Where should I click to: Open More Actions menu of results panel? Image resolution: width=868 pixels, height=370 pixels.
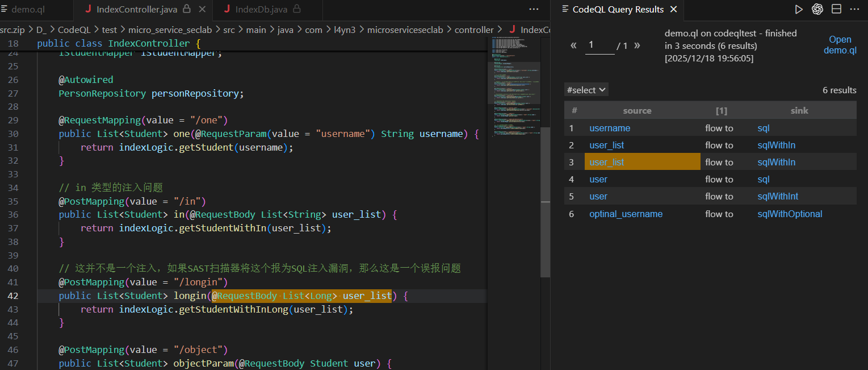click(x=854, y=9)
